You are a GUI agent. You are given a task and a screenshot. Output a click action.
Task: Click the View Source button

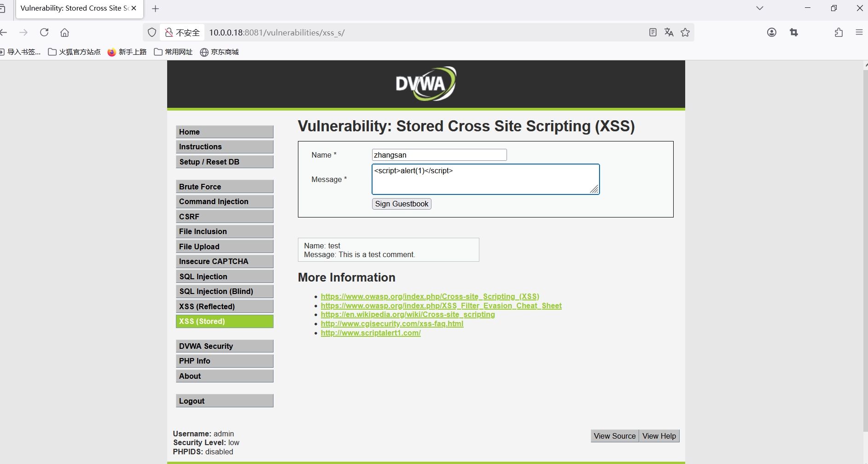click(x=615, y=436)
